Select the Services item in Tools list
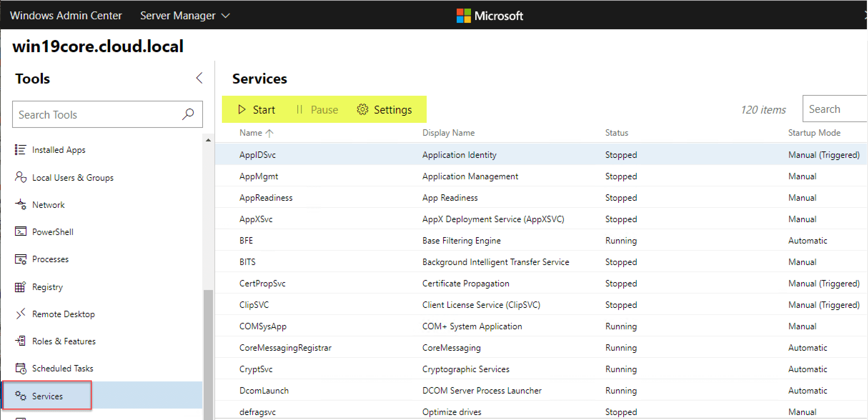Image resolution: width=868 pixels, height=420 pixels. (x=47, y=396)
